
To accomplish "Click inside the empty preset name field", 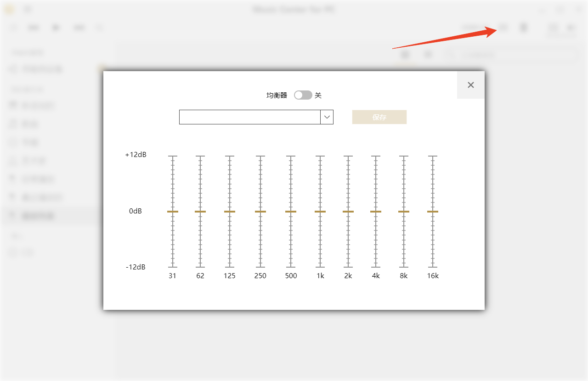I will [249, 117].
